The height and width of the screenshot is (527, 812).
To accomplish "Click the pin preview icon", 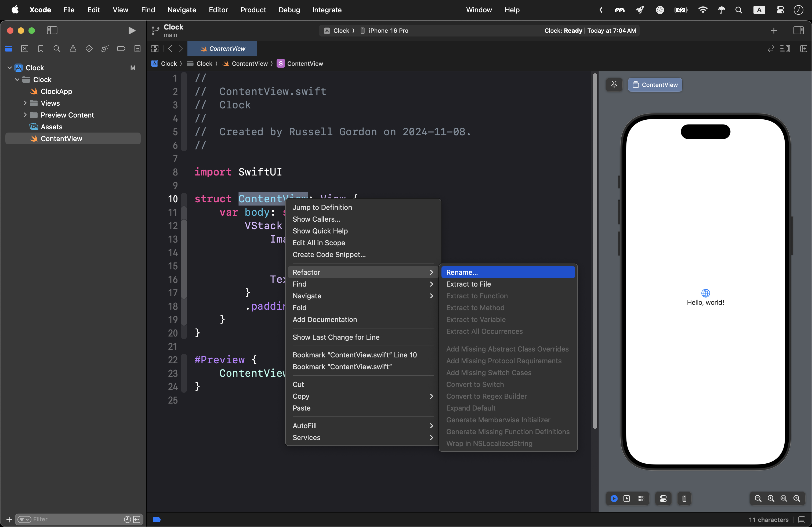I will tap(614, 85).
